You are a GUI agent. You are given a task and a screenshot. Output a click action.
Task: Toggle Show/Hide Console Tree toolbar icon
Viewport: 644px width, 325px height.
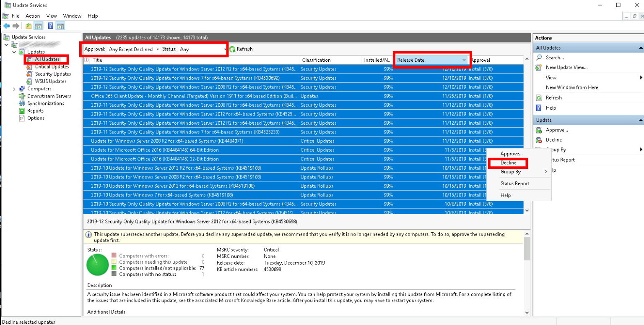(x=38, y=26)
